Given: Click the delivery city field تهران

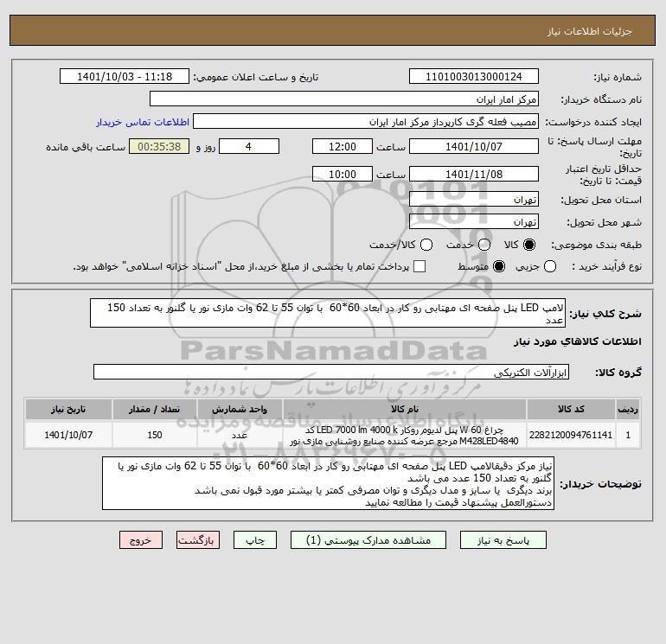Looking at the screenshot, I should click(x=474, y=222).
